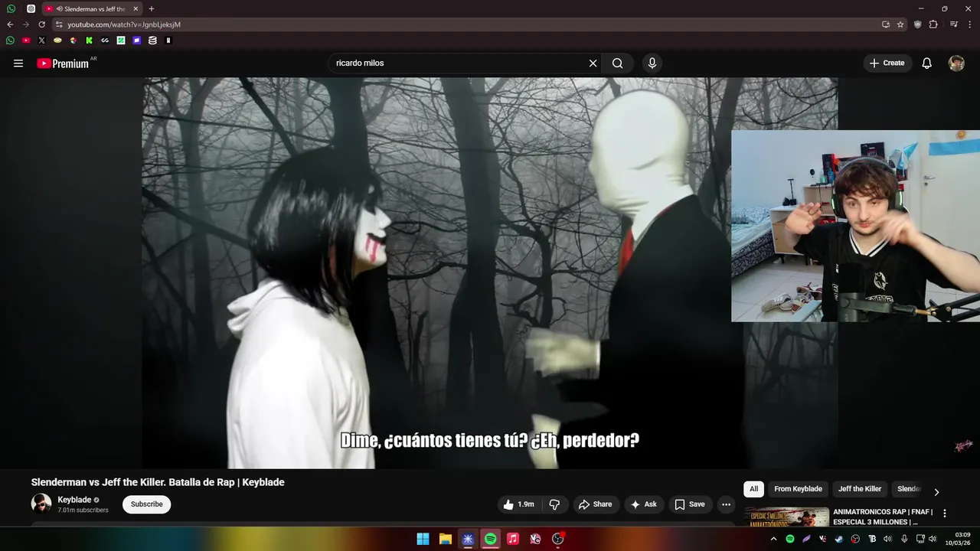Open the Windows Start menu
Viewport: 980px width, 551px height.
click(423, 539)
